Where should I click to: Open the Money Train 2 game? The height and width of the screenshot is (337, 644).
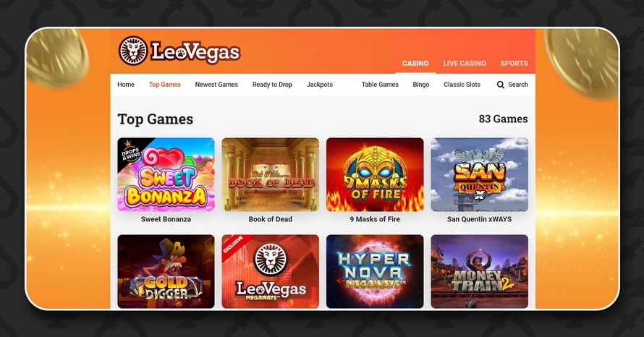coord(479,271)
